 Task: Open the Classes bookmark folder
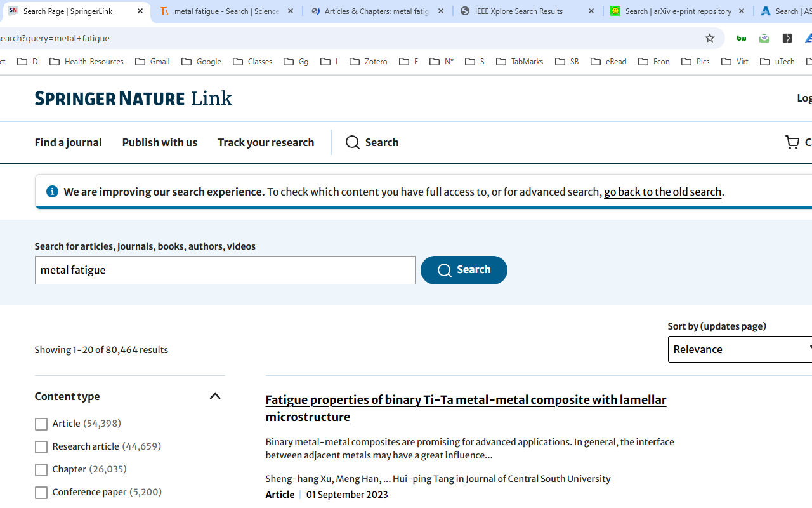pyautogui.click(x=252, y=62)
